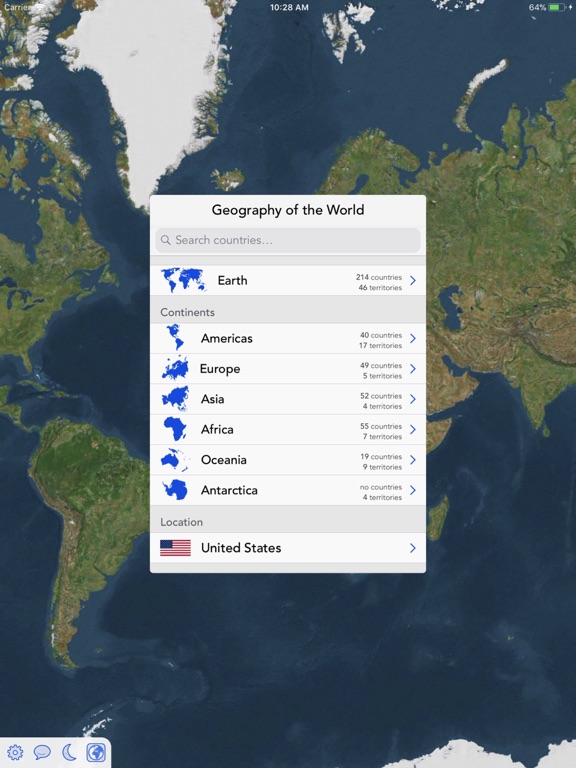Select the Africa label
Screen dimensions: 576x768
click(x=217, y=429)
